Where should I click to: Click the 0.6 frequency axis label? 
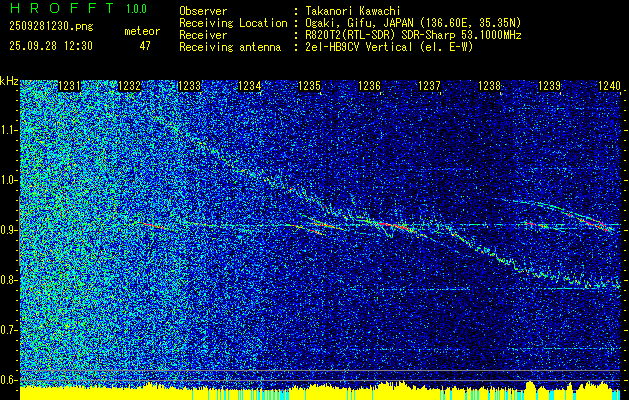(8, 380)
